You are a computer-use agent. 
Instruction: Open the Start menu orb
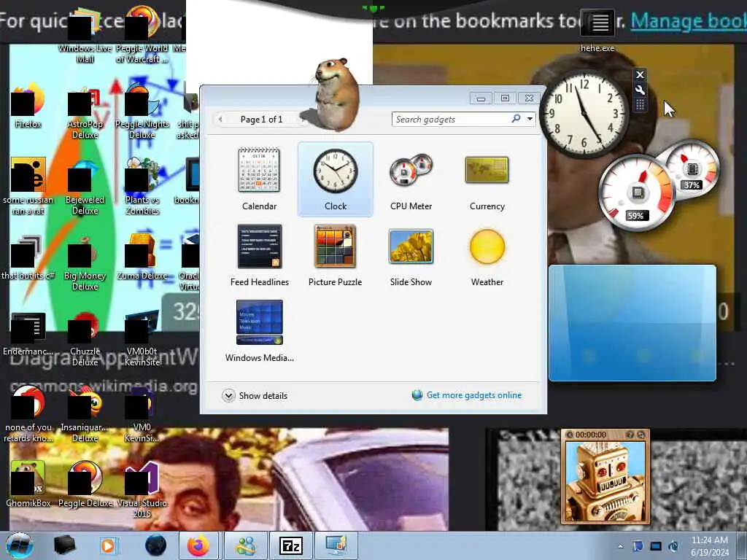click(x=20, y=545)
